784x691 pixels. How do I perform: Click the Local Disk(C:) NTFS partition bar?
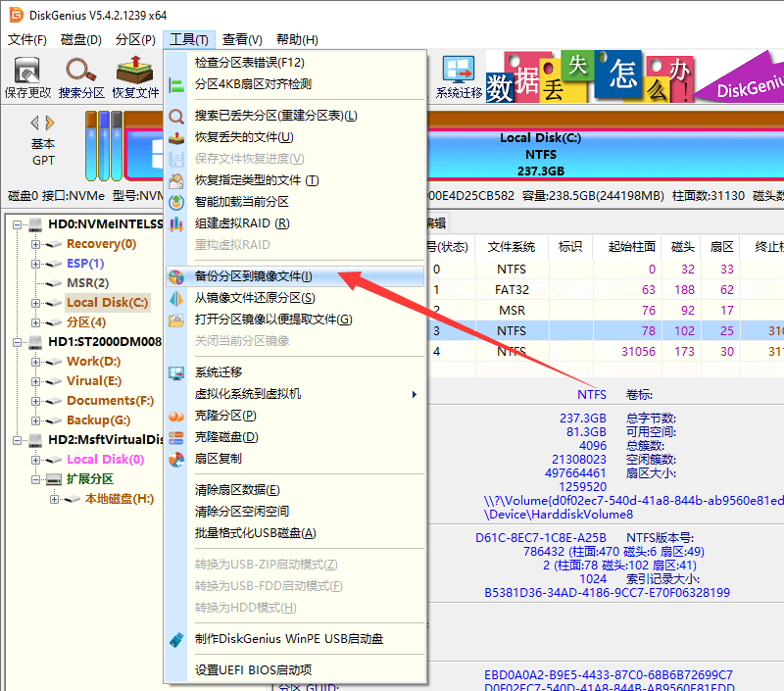[x=605, y=154]
